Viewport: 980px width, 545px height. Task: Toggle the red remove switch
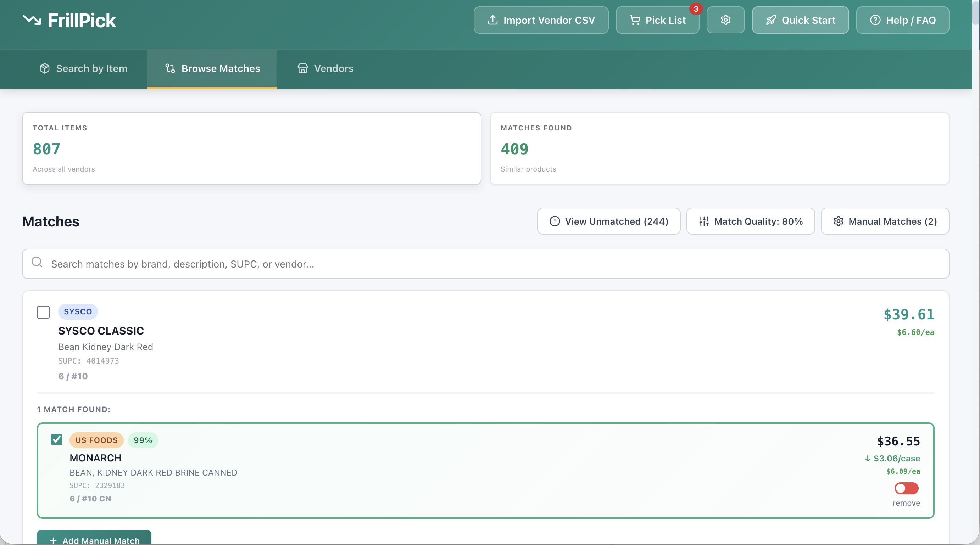[x=906, y=488]
